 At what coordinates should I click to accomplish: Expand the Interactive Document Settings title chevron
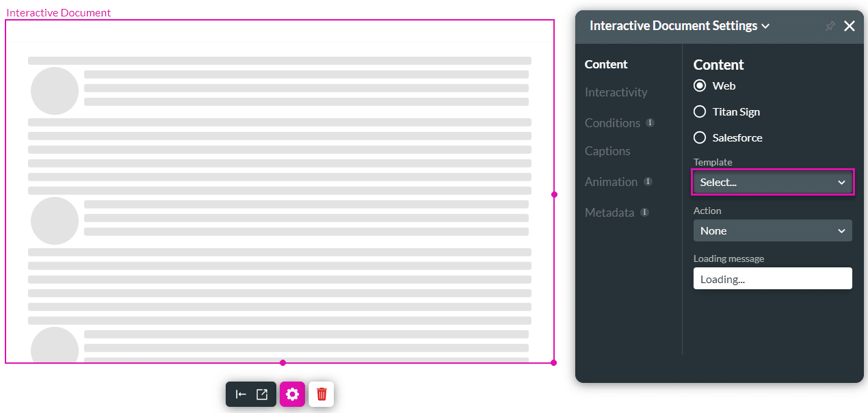click(x=765, y=26)
